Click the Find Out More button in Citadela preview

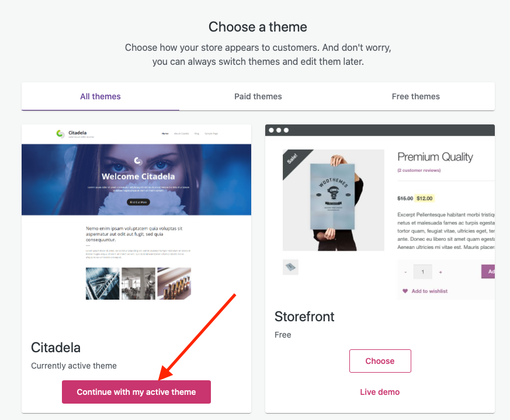[x=138, y=202]
